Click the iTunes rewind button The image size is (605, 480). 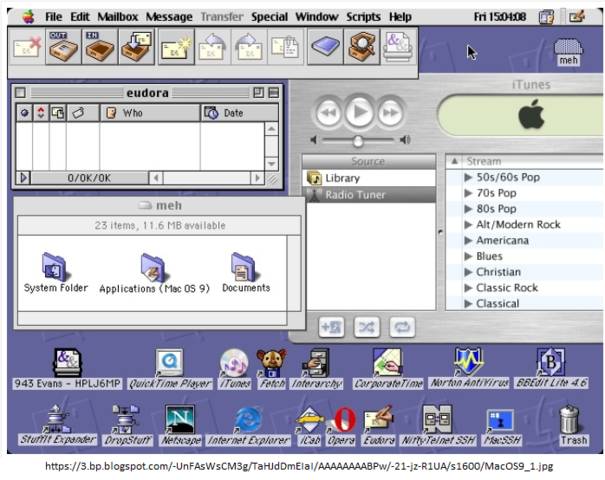(x=328, y=113)
